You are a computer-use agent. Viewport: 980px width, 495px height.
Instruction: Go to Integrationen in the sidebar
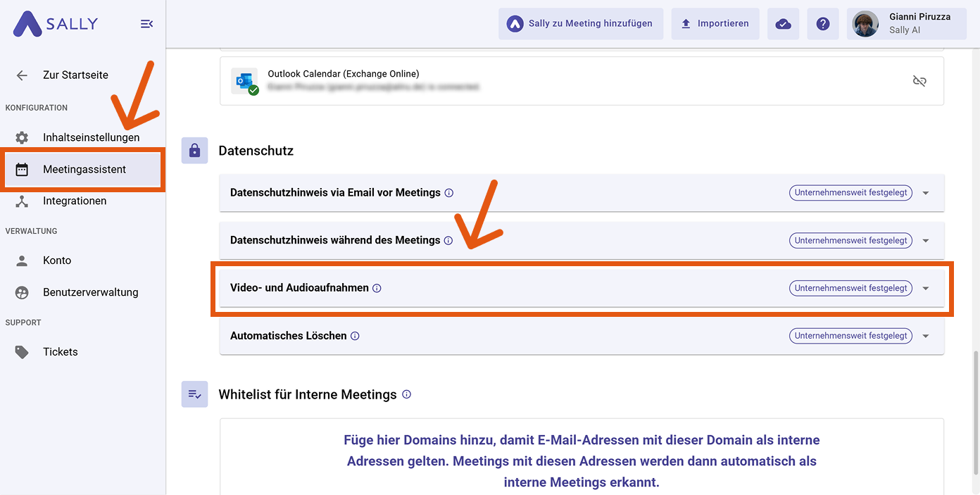click(75, 201)
